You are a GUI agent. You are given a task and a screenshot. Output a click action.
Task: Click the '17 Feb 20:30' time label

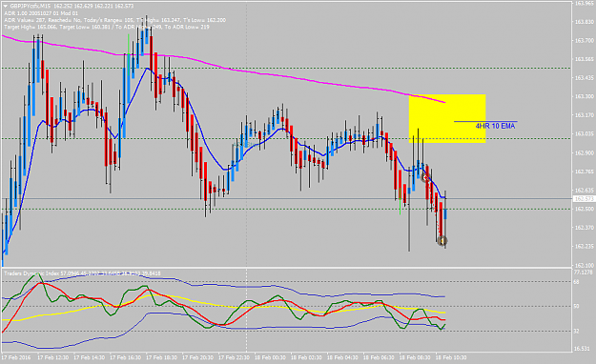(197, 357)
